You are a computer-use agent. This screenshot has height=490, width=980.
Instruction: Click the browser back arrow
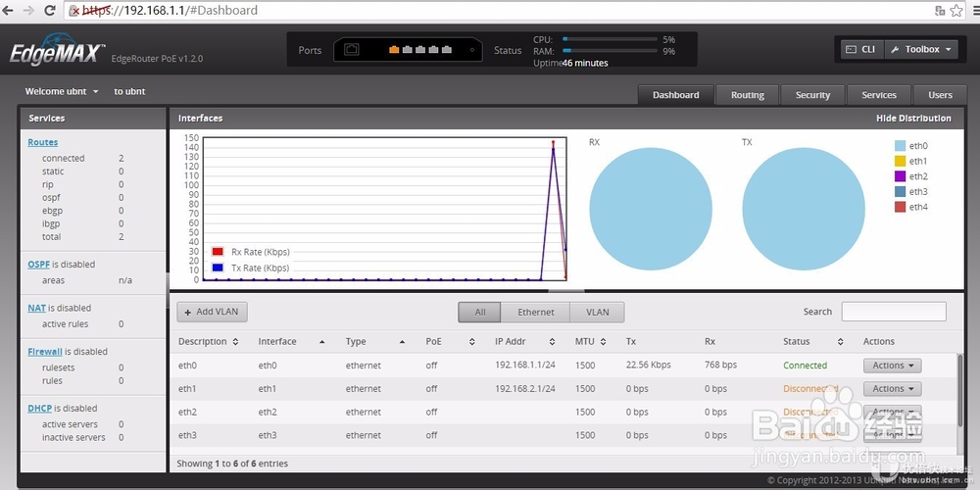click(8, 10)
